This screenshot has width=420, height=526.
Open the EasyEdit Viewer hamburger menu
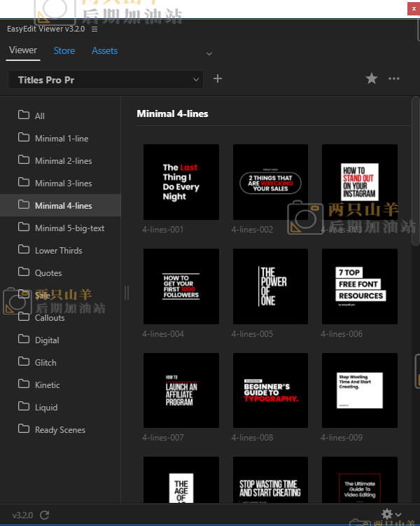94,29
